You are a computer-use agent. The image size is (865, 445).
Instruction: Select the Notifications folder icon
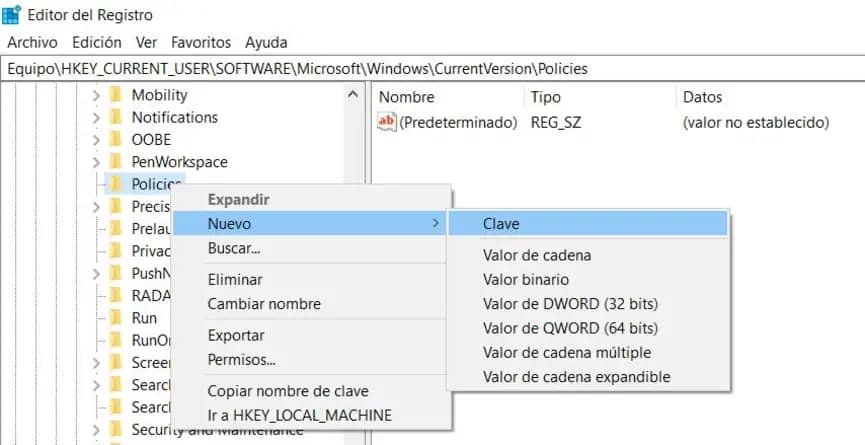tap(115, 117)
